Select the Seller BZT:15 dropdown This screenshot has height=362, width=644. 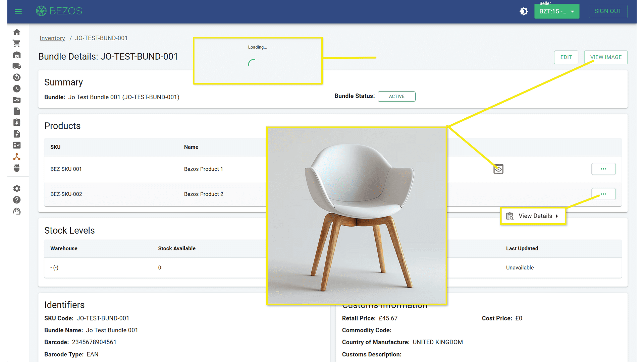pos(556,11)
